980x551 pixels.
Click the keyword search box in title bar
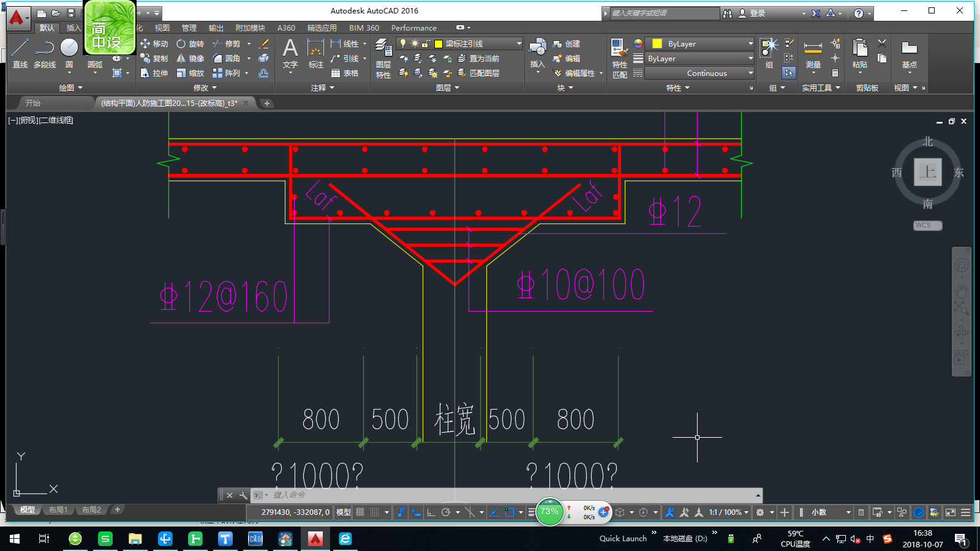[x=665, y=13]
